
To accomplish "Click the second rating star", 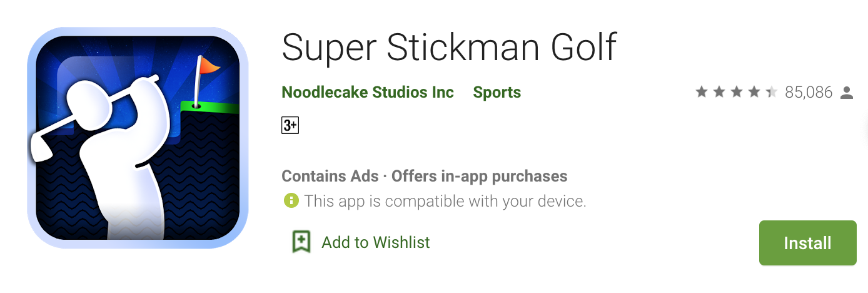I will (719, 93).
